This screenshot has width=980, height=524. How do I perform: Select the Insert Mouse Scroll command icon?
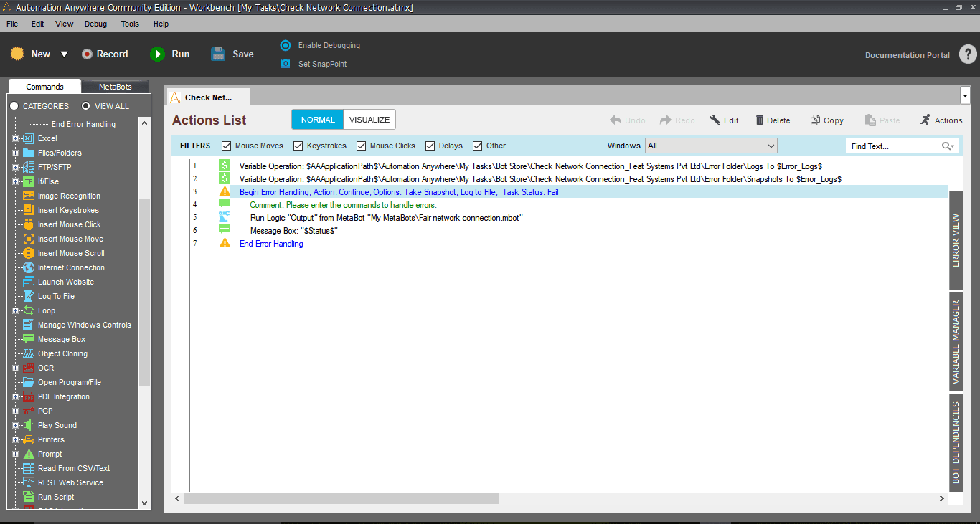pyautogui.click(x=29, y=253)
